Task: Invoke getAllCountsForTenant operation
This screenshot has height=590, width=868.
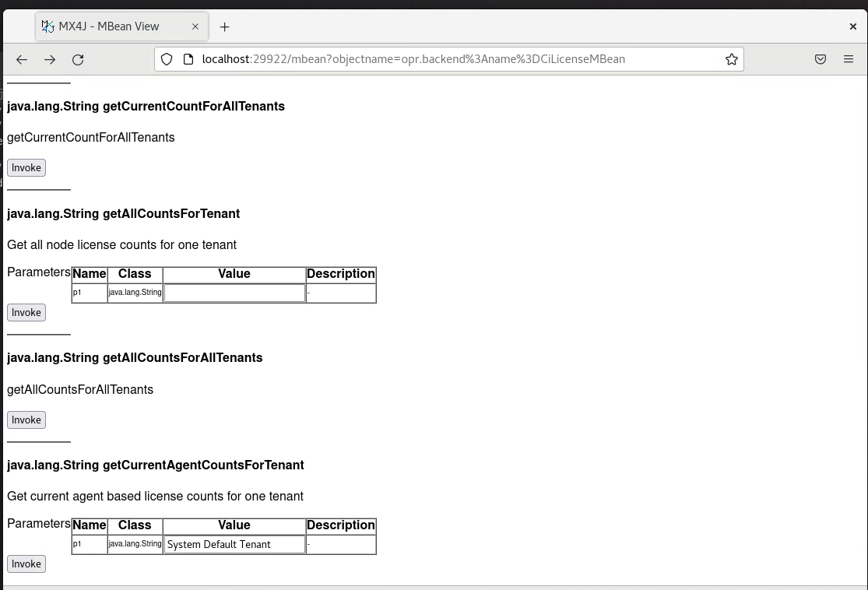Action: coord(26,312)
